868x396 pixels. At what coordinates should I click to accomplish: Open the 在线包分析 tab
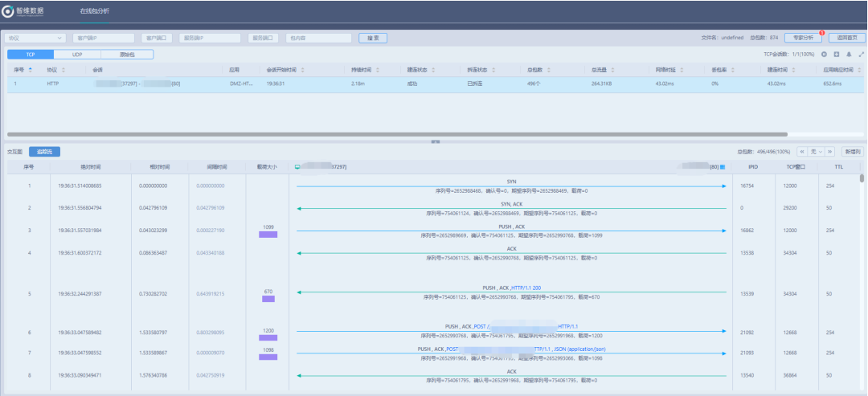point(94,11)
